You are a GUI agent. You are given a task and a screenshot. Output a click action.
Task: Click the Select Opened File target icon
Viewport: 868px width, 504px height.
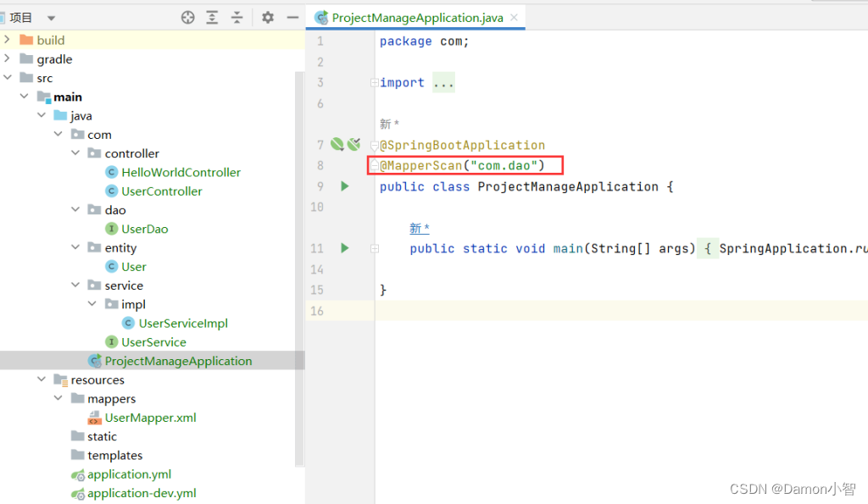point(186,17)
